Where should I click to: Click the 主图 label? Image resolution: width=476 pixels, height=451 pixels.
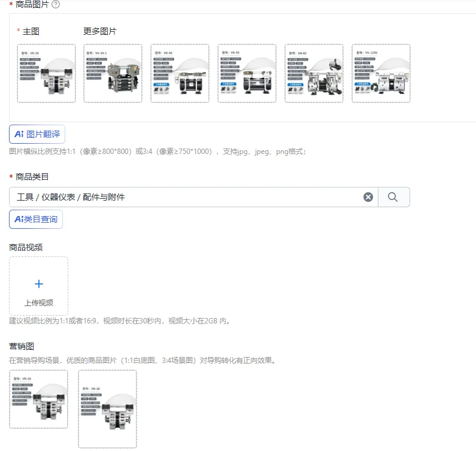(x=31, y=31)
